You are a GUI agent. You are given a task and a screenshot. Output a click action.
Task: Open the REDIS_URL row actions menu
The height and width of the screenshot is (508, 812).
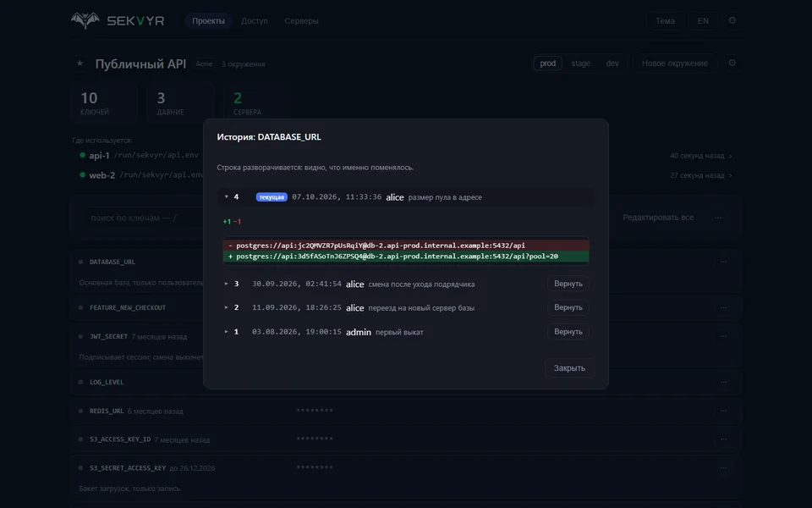click(x=723, y=411)
